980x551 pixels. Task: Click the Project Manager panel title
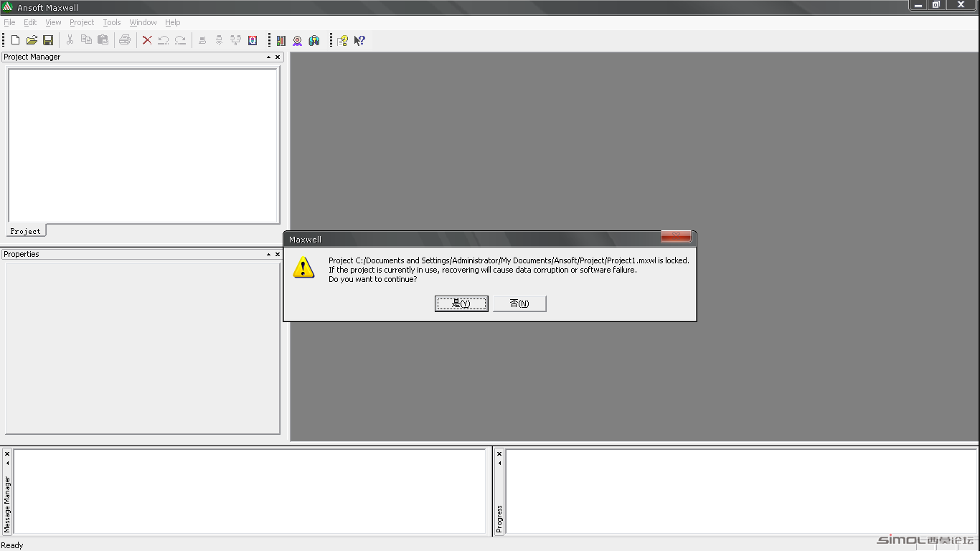(x=32, y=57)
